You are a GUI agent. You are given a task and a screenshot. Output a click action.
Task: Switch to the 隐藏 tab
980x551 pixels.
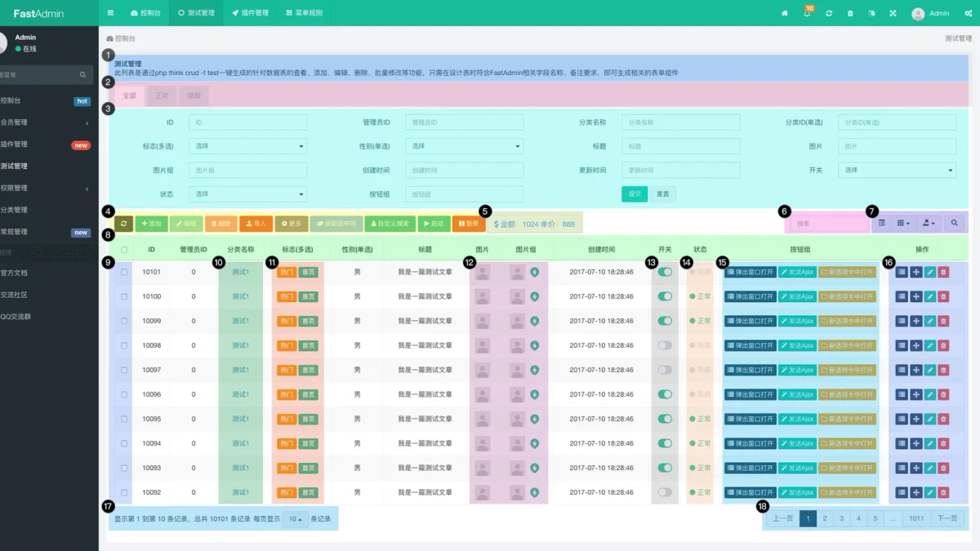click(x=194, y=96)
